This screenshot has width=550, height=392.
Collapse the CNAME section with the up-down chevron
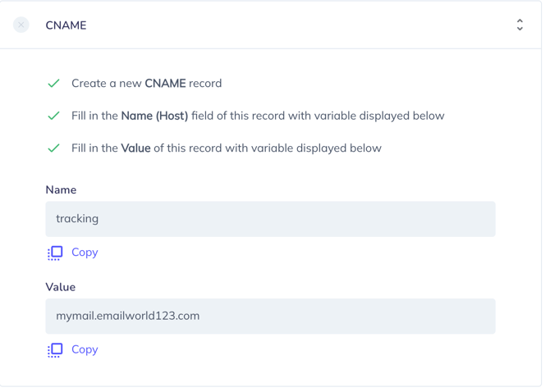[x=520, y=25]
